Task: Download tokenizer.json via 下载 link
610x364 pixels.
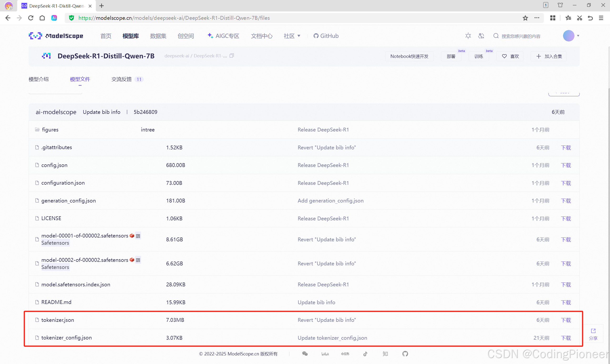Action: [566, 320]
